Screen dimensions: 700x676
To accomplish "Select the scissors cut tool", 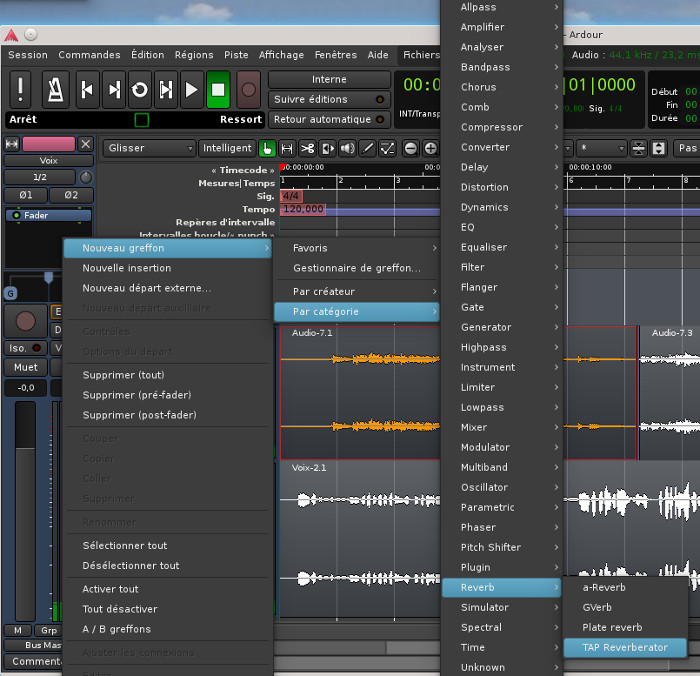I will (307, 148).
